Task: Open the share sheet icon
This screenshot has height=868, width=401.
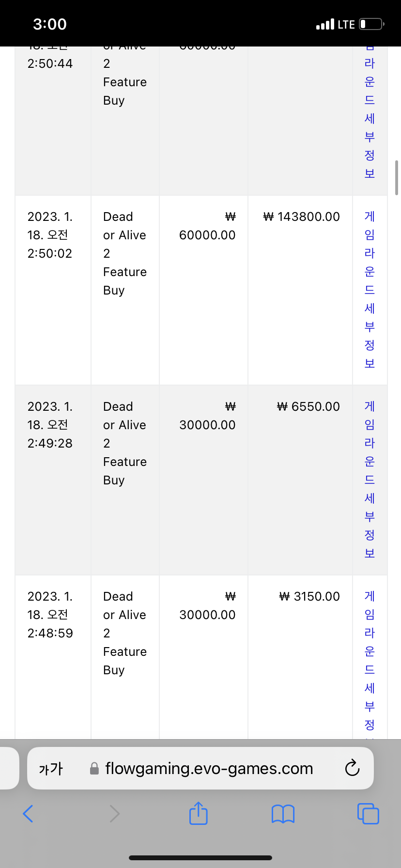Action: [199, 813]
